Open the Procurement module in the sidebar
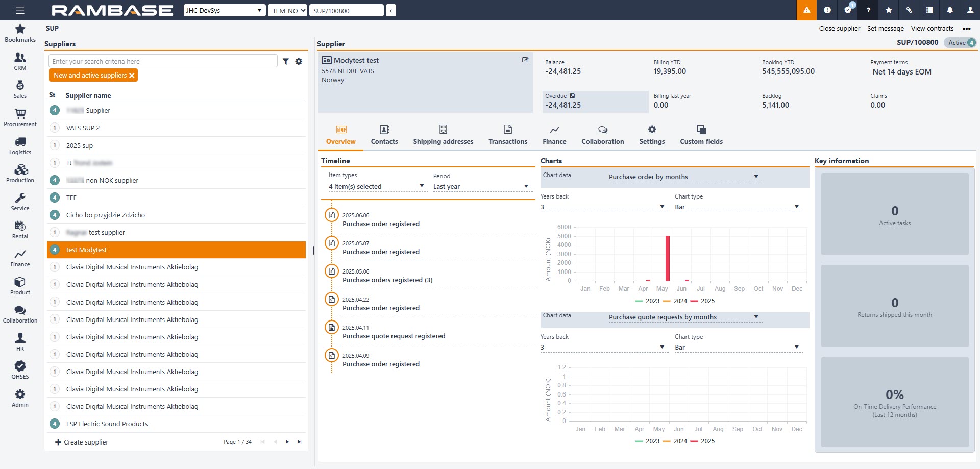 pyautogui.click(x=20, y=117)
